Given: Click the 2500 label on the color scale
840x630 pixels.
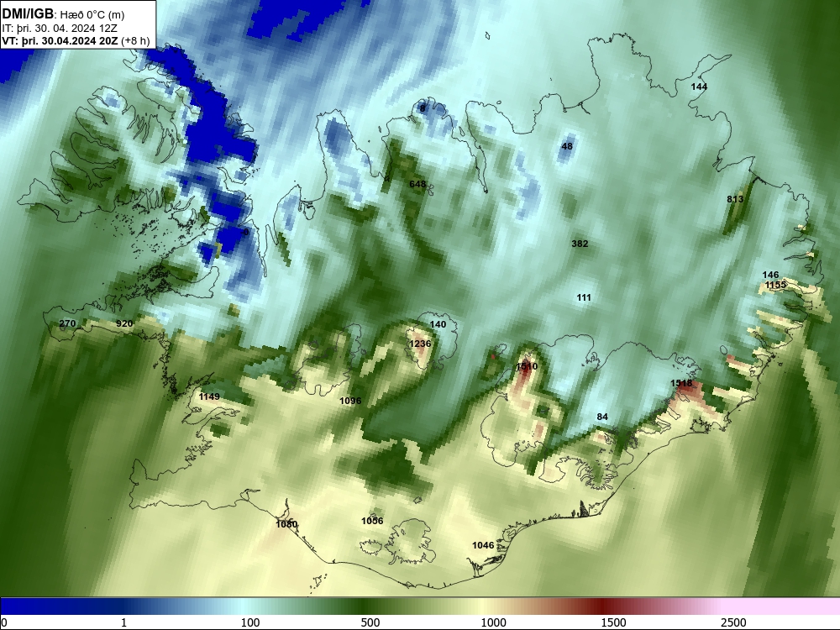Looking at the screenshot, I should (x=733, y=622).
